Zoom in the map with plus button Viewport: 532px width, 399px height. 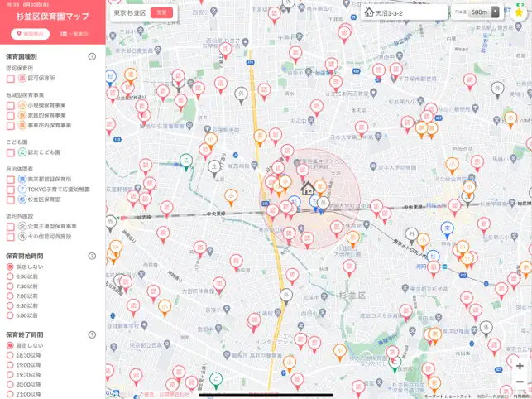[x=520, y=366]
